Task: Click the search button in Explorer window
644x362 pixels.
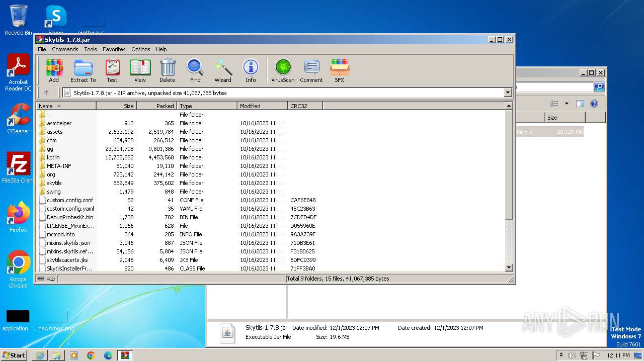Action: click(599, 87)
